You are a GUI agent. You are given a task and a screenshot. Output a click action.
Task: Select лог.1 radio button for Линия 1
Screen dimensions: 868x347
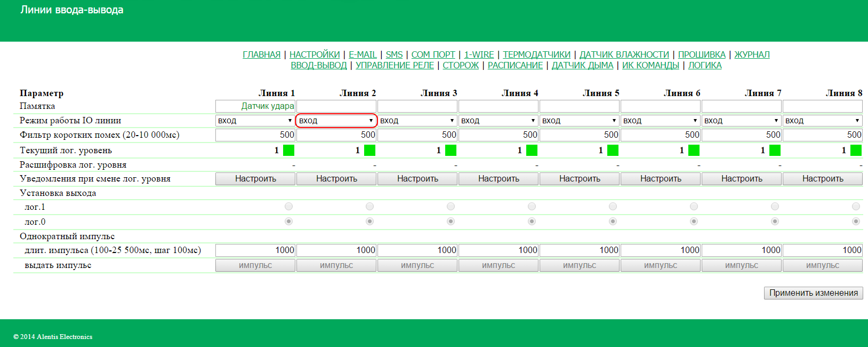coord(288,207)
